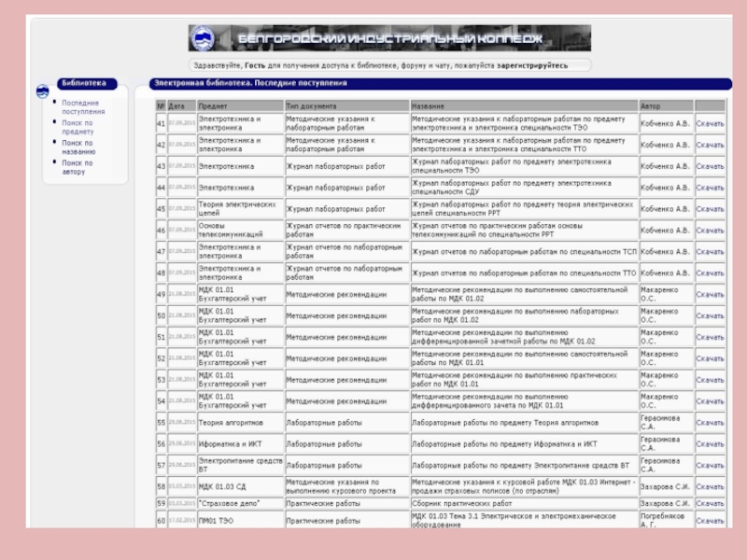The height and width of the screenshot is (560, 747).
Task: Click the small emblem beside the Библиотека panel
Action: tap(42, 91)
